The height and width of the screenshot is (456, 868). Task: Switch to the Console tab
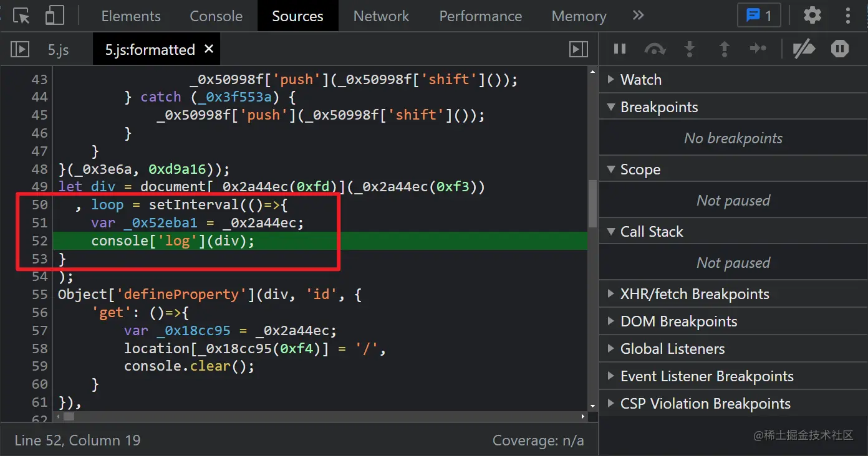[216, 16]
